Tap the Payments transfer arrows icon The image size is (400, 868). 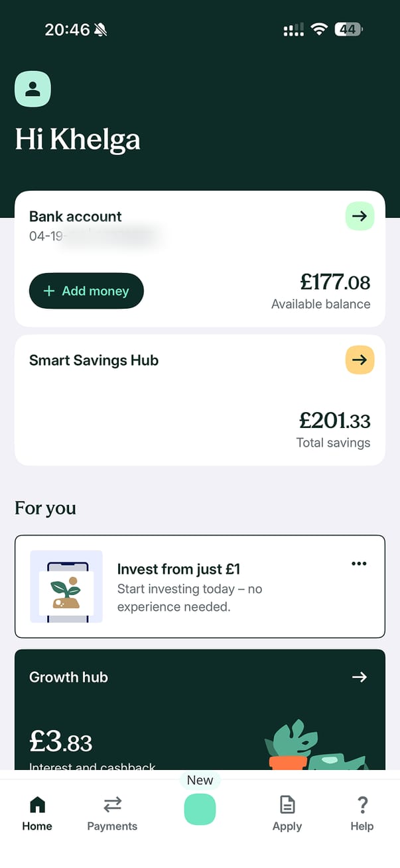coord(112,805)
